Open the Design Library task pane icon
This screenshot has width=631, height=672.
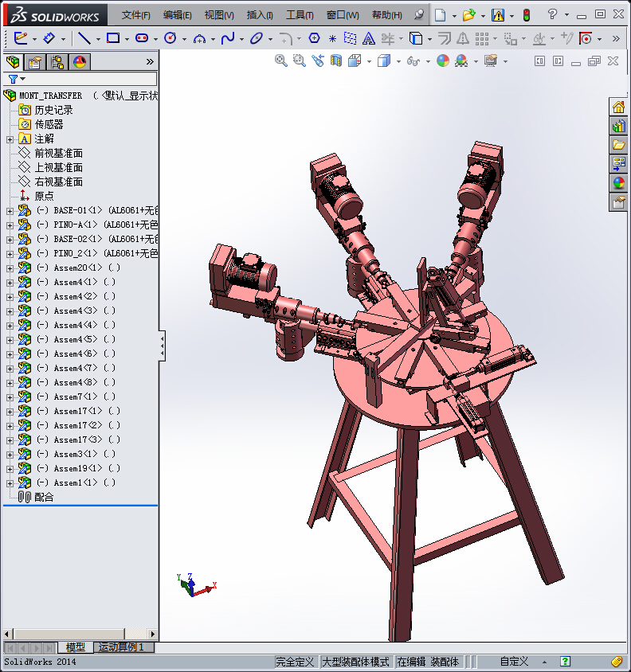[x=618, y=126]
